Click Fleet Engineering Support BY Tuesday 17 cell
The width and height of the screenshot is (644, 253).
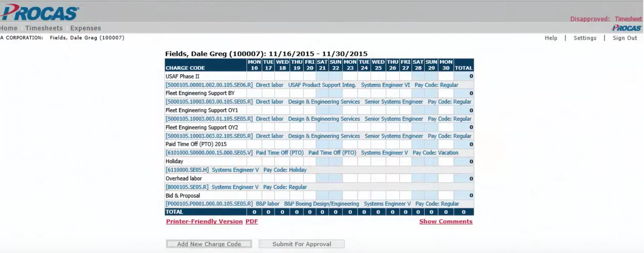pyautogui.click(x=268, y=93)
